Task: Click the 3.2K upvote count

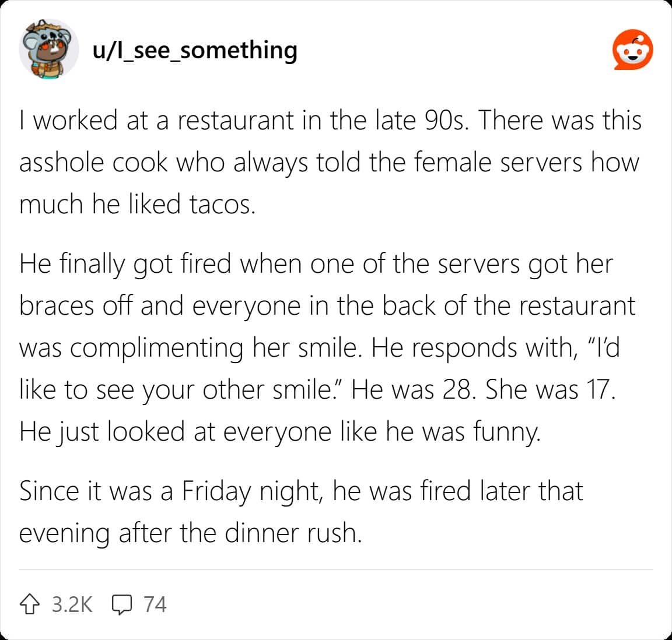Action: tap(72, 604)
